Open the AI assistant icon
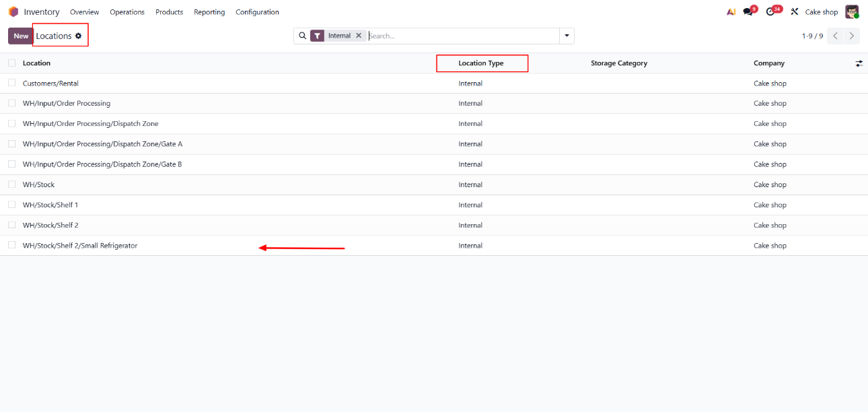This screenshot has width=868, height=412. [731, 12]
